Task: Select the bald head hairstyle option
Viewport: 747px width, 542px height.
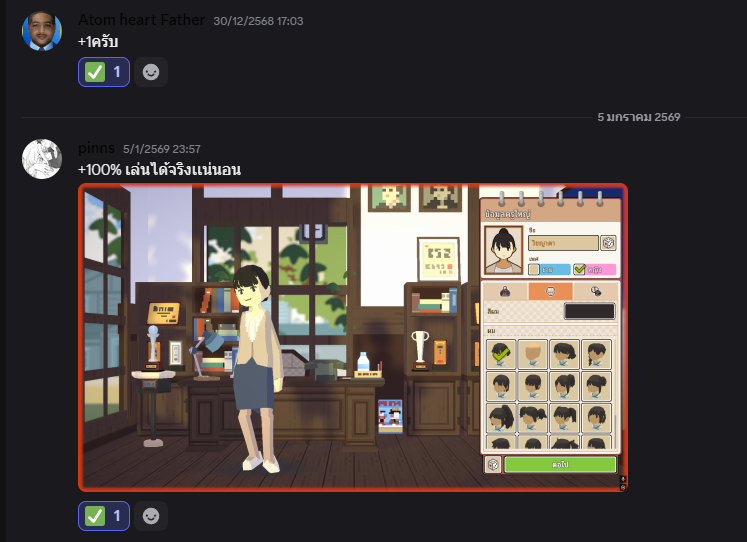Action: pyautogui.click(x=534, y=353)
